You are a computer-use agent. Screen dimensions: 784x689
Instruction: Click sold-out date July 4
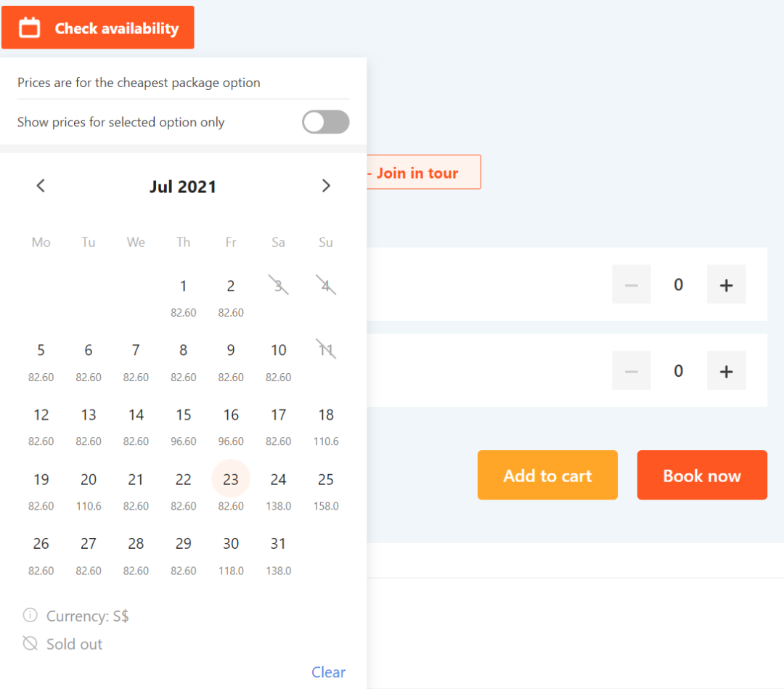(x=326, y=285)
